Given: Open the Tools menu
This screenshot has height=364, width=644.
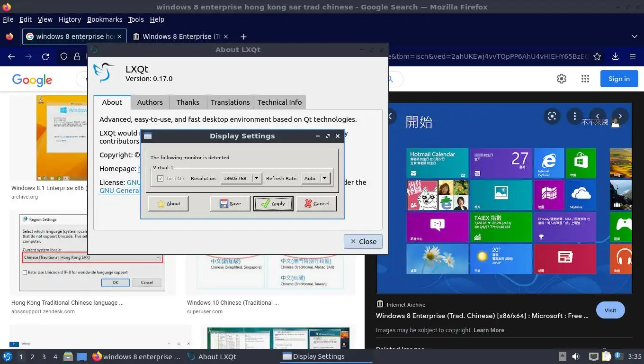Looking at the screenshot, I should [x=136, y=19].
